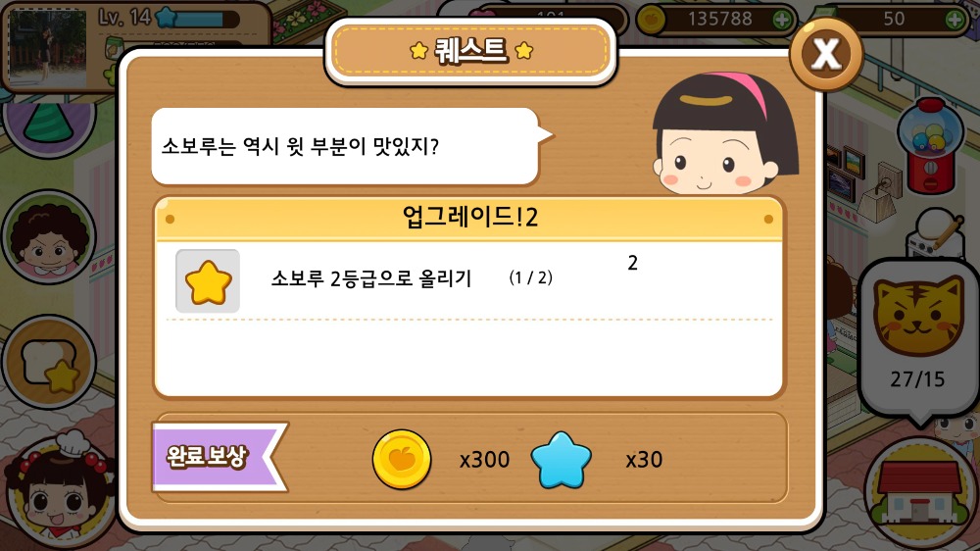980x551 pixels.
Task: Tap the green party hat icon
Action: click(49, 122)
